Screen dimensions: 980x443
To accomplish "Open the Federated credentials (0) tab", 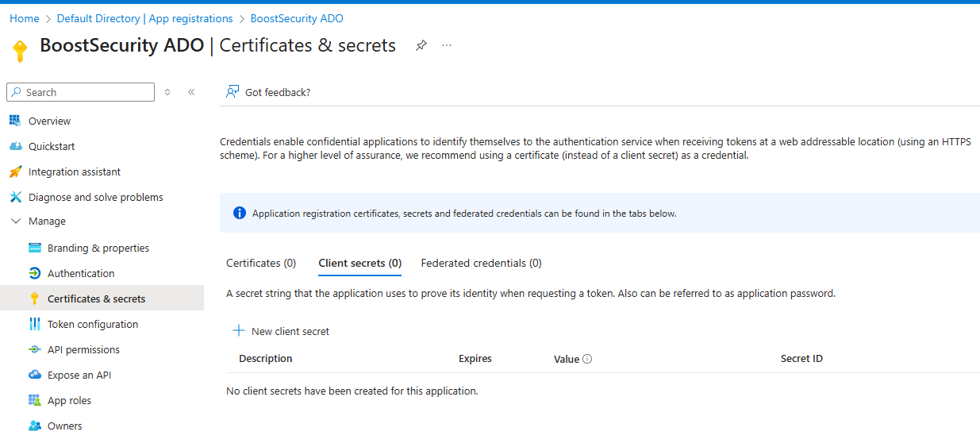I will pos(481,263).
